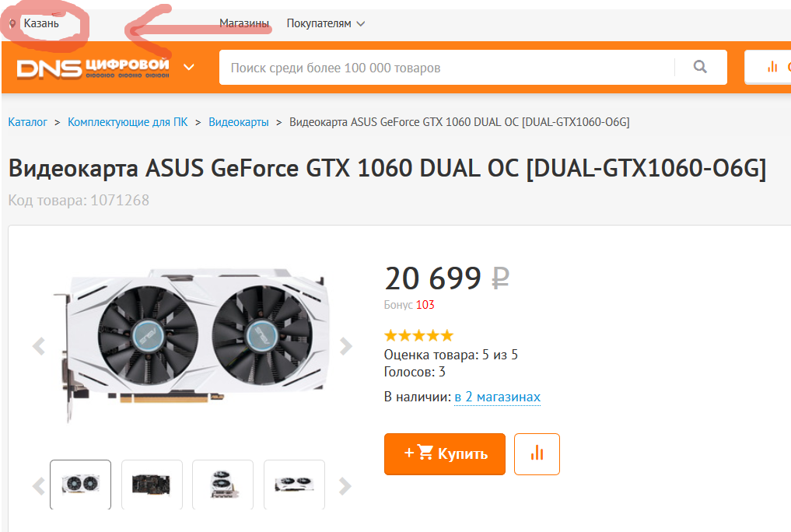Image resolution: width=791 pixels, height=532 pixels.
Task: Change city by clicking Казань
Action: 41,23
